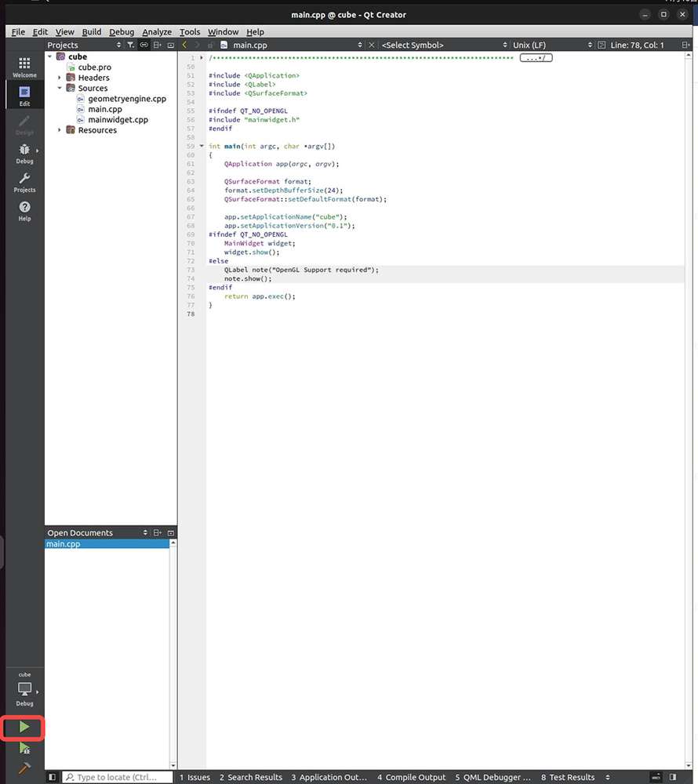Start debugging with the bug-overlay run icon

pyautogui.click(x=24, y=750)
